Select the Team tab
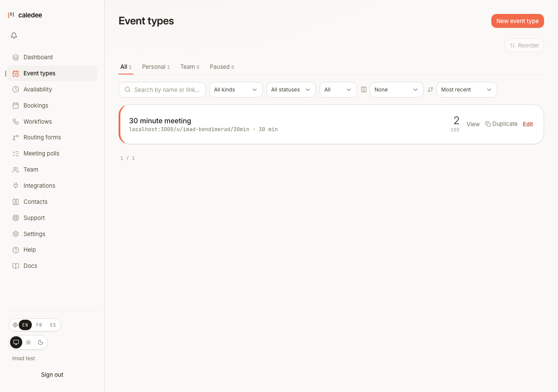 point(190,67)
